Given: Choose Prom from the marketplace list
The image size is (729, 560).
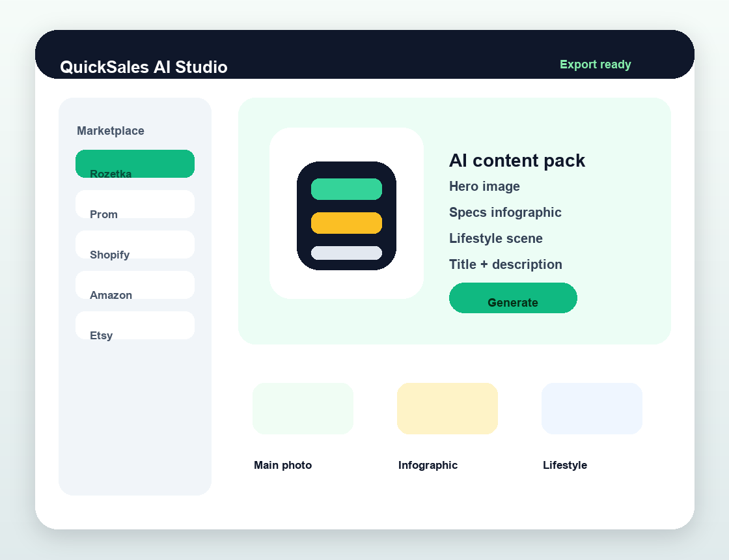Looking at the screenshot, I should (x=135, y=204).
